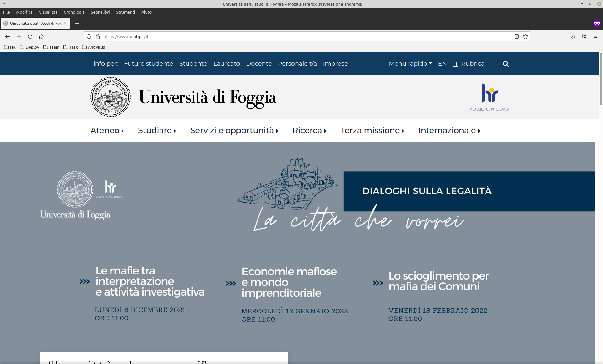This screenshot has height=364, width=603.
Task: Open the Imprese info link
Action: [x=335, y=64]
